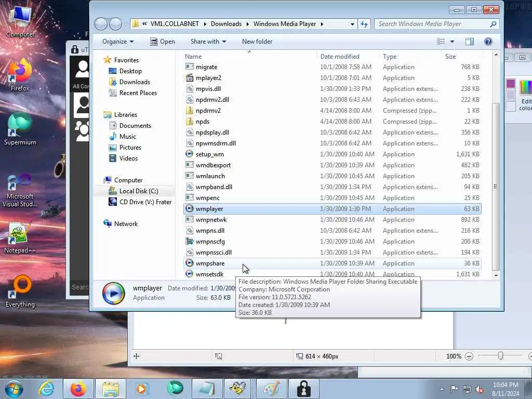532x399 pixels.
Task: Click the Windows Start orb
Action: click(14, 389)
